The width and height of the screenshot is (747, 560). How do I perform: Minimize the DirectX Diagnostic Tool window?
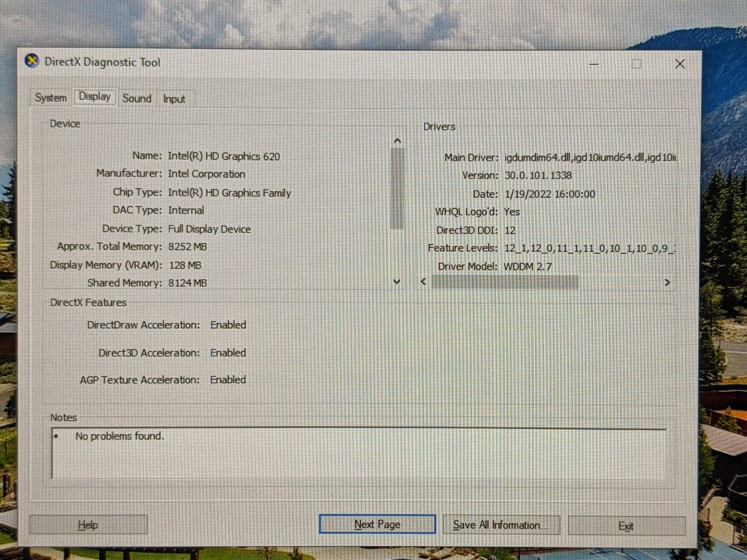click(x=594, y=64)
